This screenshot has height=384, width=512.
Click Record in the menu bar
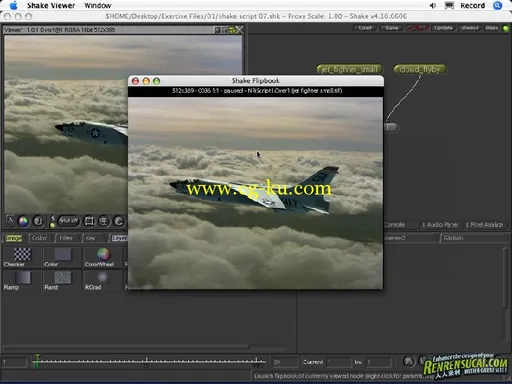tap(472, 5)
